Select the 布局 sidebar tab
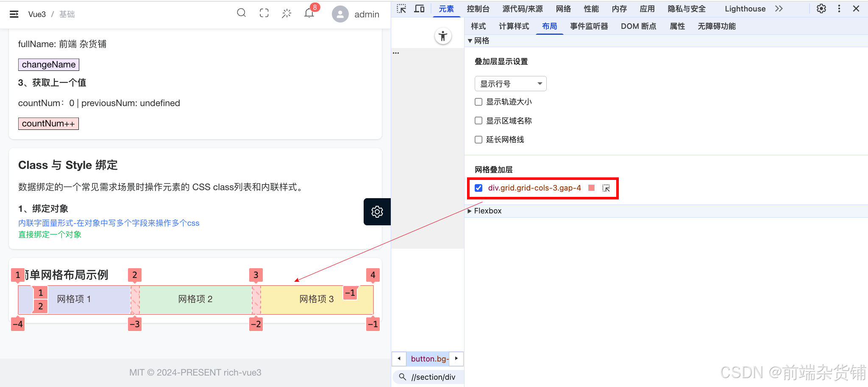The image size is (868, 387). tap(549, 26)
